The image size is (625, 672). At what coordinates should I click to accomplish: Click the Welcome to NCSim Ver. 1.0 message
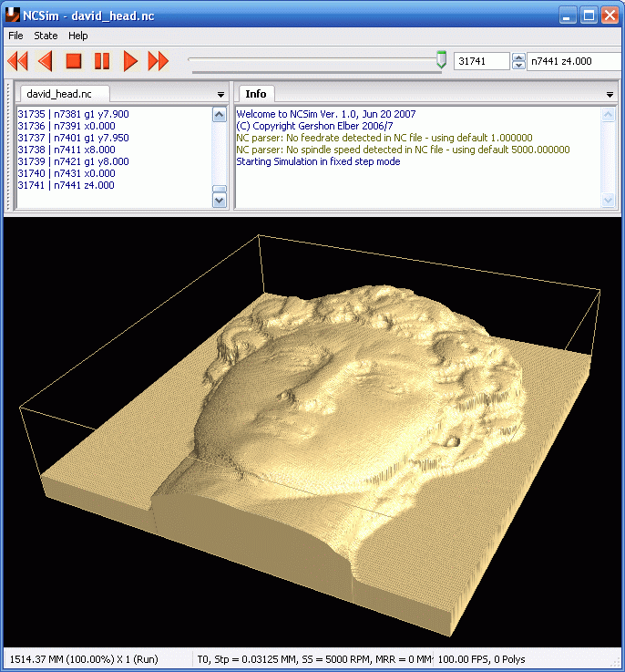click(x=326, y=114)
